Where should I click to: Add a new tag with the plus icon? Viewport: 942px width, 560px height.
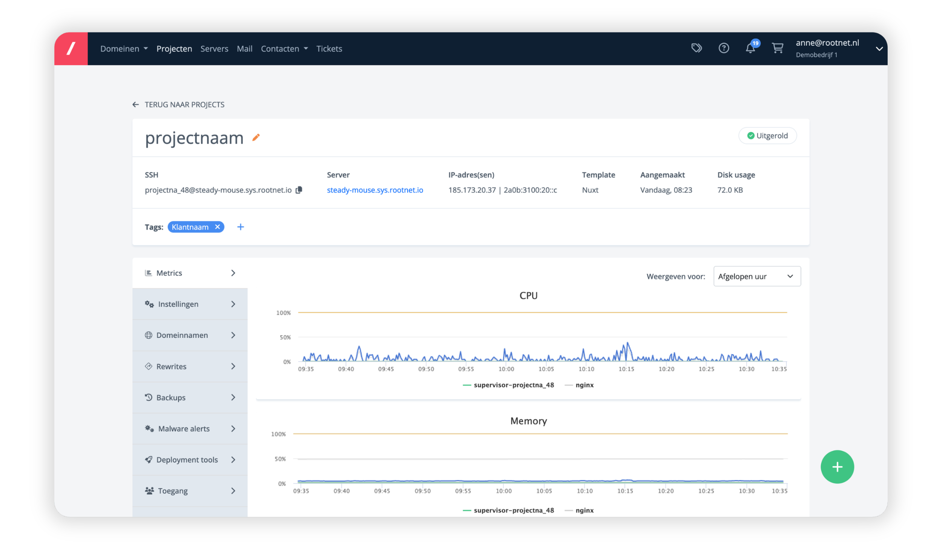pos(241,227)
